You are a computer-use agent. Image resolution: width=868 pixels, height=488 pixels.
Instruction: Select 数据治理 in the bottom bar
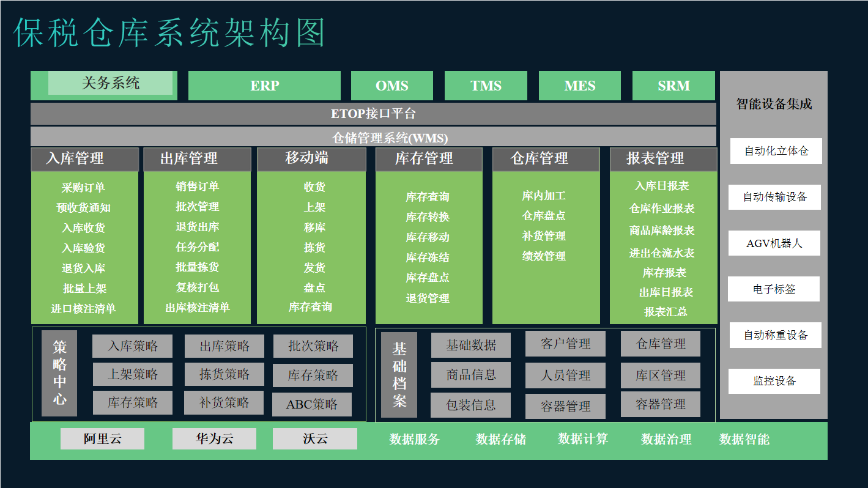666,439
